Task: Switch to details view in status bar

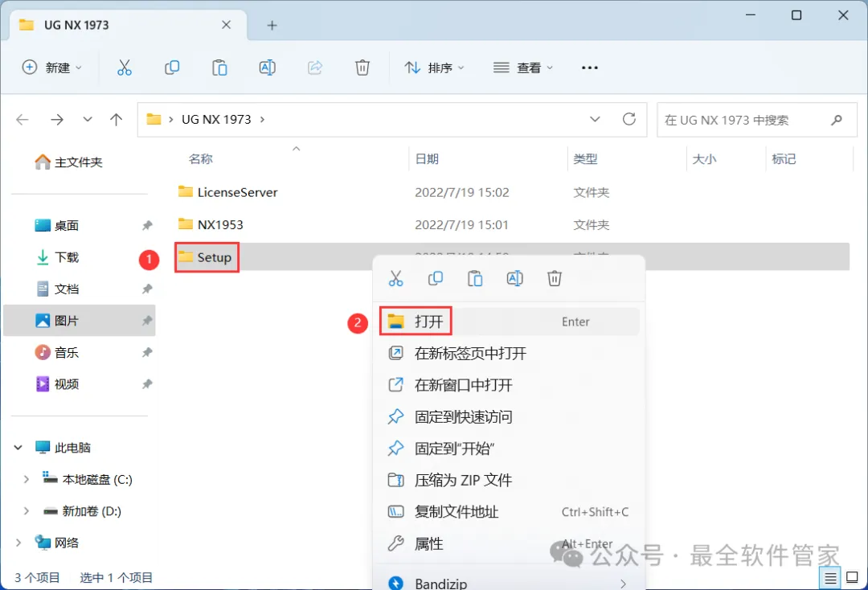Action: click(830, 579)
